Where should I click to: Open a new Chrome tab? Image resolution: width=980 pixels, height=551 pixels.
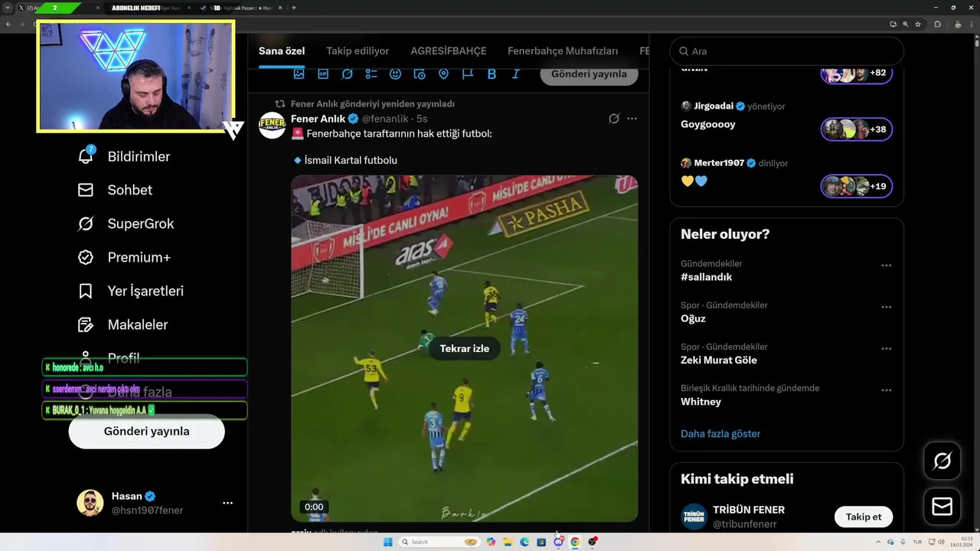point(294,8)
